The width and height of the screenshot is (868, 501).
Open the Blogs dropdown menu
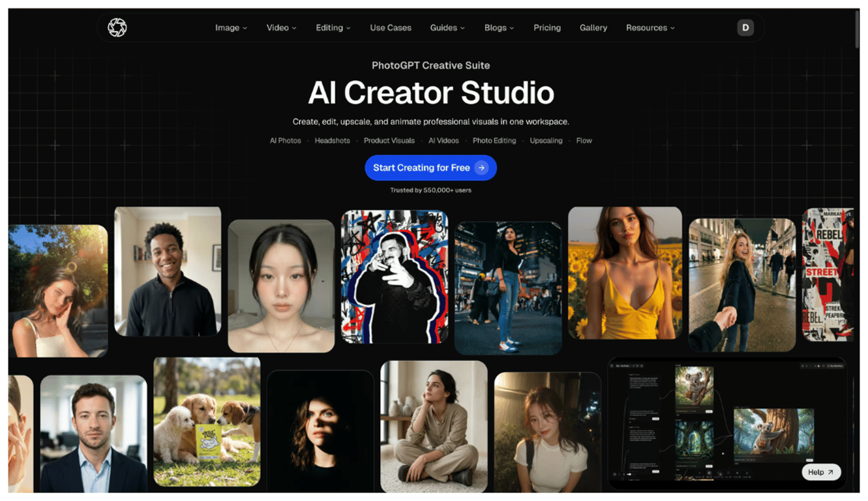point(500,28)
